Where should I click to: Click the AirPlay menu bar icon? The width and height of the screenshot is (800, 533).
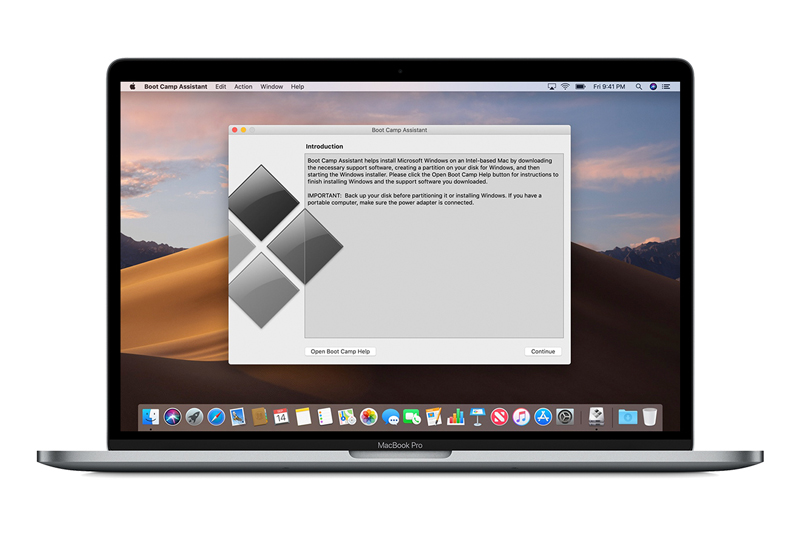[552, 87]
